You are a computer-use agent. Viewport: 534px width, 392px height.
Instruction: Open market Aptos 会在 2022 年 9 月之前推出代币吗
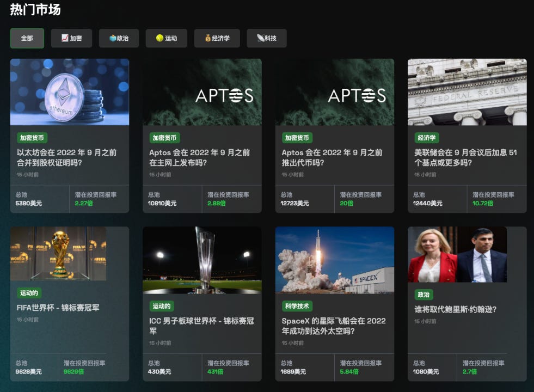click(x=332, y=157)
